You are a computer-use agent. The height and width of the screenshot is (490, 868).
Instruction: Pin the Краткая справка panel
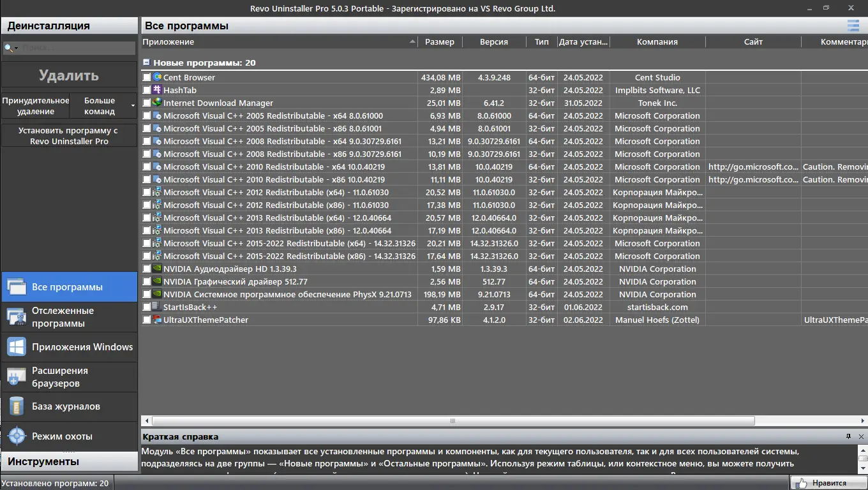click(x=848, y=436)
